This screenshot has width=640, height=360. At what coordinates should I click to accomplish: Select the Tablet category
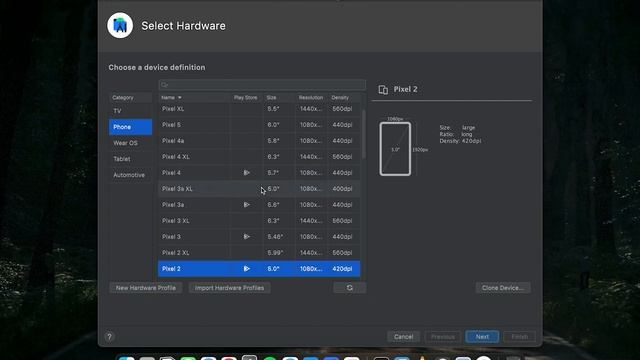(131, 159)
